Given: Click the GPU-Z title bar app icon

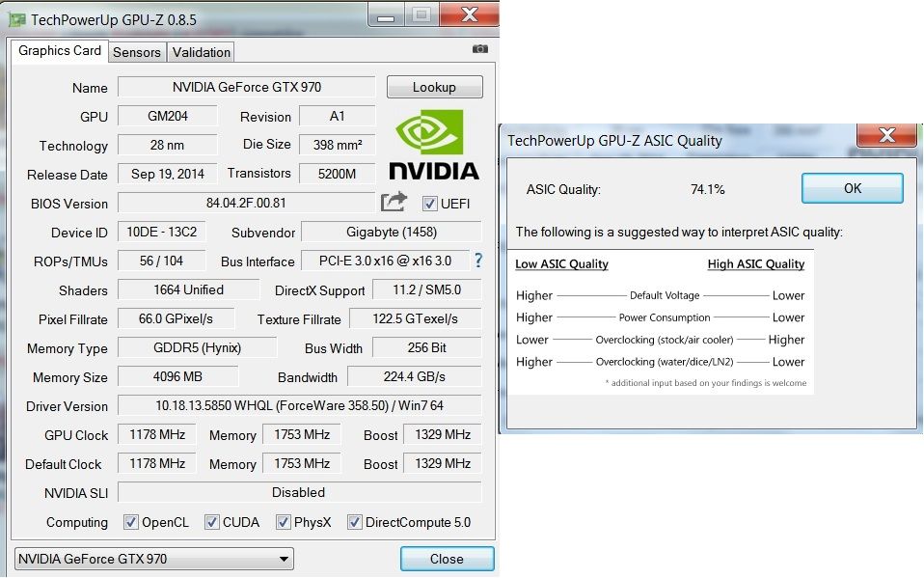Looking at the screenshot, I should 17,19.
